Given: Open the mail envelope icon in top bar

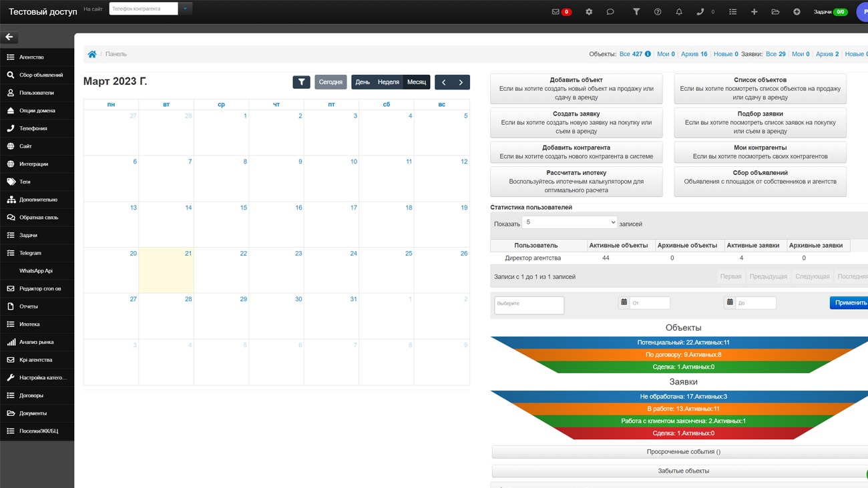Looking at the screenshot, I should point(556,12).
